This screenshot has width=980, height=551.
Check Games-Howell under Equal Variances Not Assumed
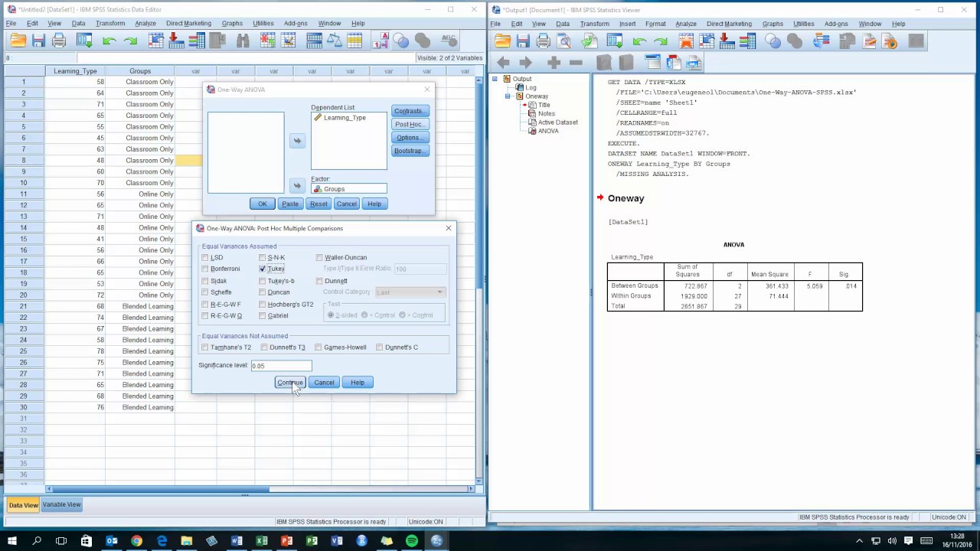pyautogui.click(x=318, y=347)
